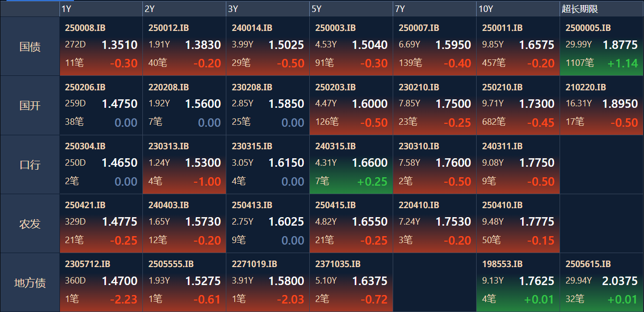Click remaining term 16.31Y

tap(579, 103)
